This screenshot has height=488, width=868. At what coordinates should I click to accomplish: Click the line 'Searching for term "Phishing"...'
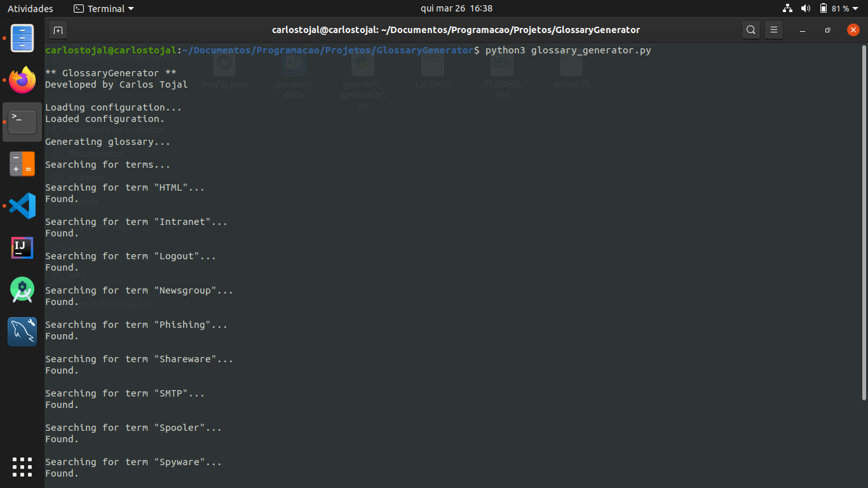(x=136, y=325)
